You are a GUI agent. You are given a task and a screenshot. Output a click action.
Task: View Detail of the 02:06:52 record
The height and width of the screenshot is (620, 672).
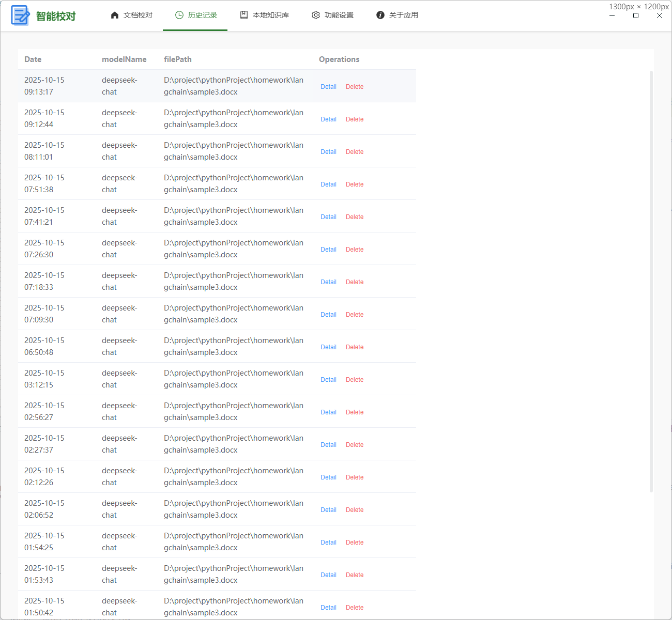pyautogui.click(x=328, y=510)
